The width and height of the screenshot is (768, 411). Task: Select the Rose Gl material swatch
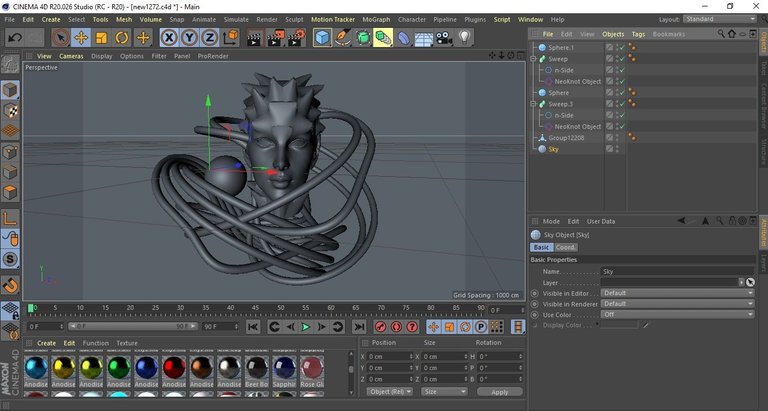[312, 370]
